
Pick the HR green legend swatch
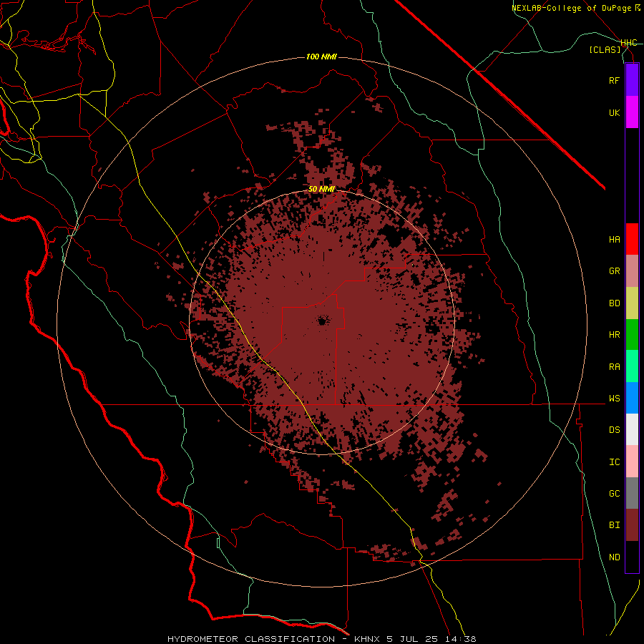coord(632,335)
